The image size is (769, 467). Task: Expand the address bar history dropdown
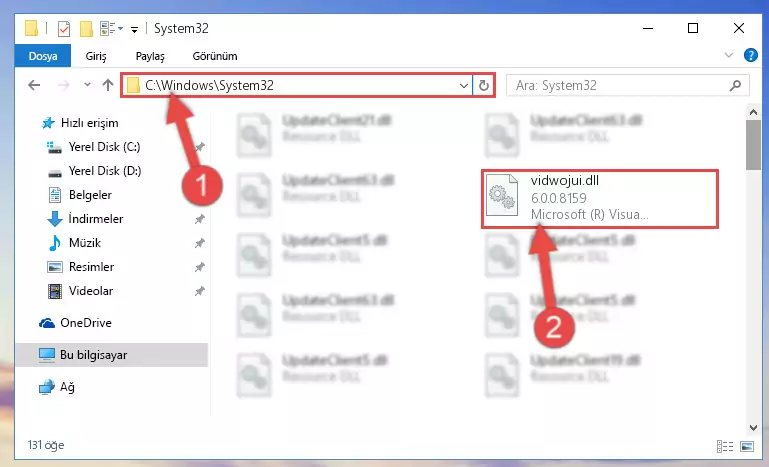[x=463, y=85]
